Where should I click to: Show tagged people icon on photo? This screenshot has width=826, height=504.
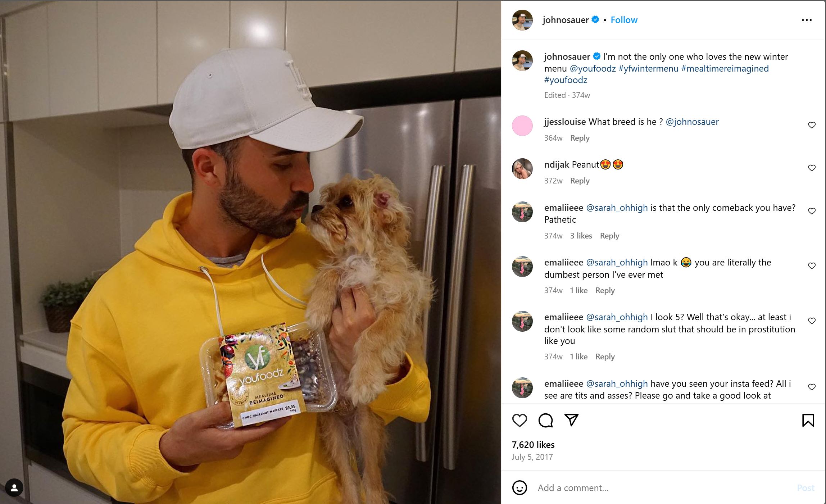pos(14,487)
